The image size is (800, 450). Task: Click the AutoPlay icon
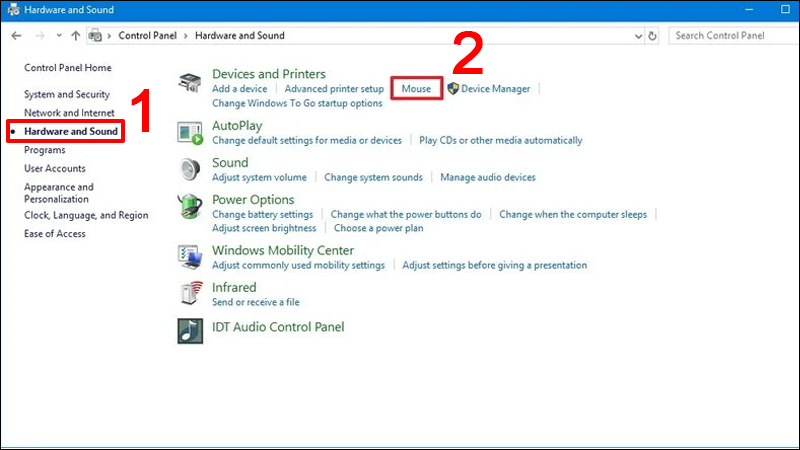(x=190, y=133)
